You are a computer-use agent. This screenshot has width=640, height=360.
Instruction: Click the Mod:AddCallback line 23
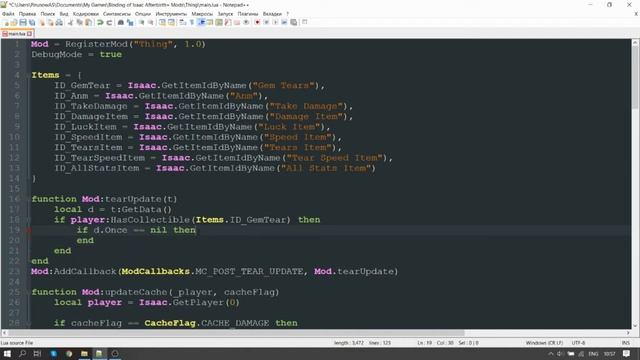point(214,271)
